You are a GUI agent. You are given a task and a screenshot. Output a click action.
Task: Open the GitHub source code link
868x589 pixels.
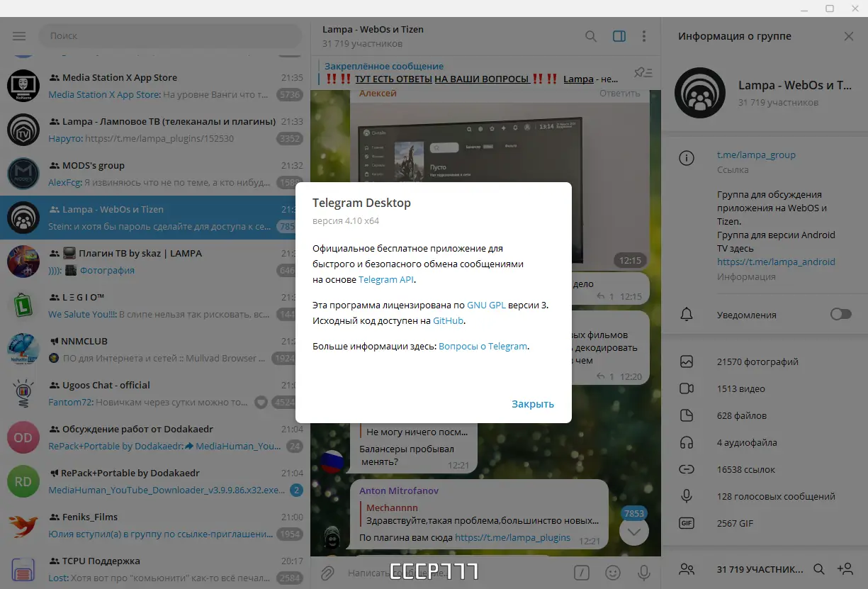[x=449, y=320]
